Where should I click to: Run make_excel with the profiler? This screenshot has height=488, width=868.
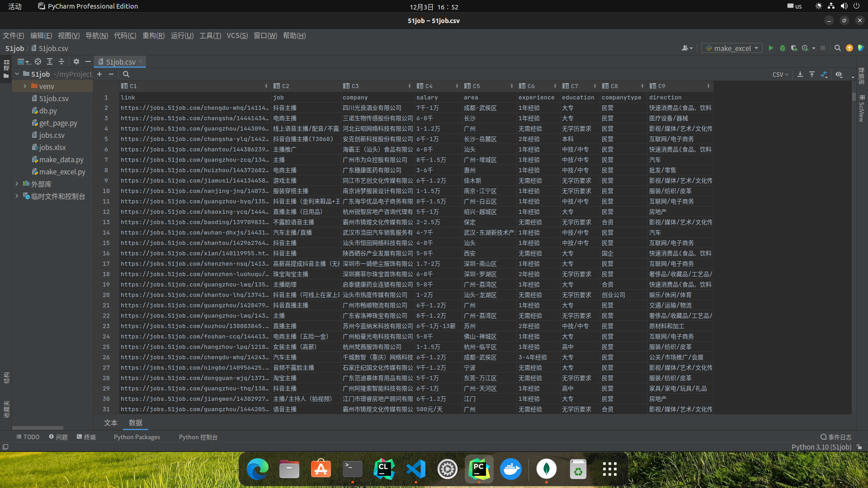[x=805, y=48]
